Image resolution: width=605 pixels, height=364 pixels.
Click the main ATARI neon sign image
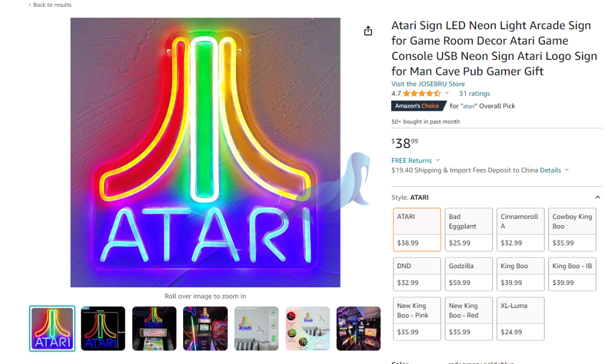tap(205, 152)
